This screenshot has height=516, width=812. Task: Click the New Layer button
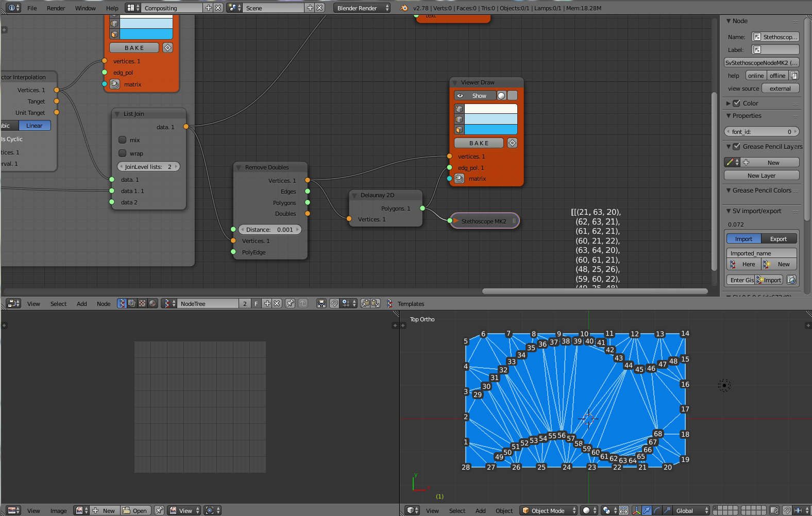pyautogui.click(x=762, y=176)
